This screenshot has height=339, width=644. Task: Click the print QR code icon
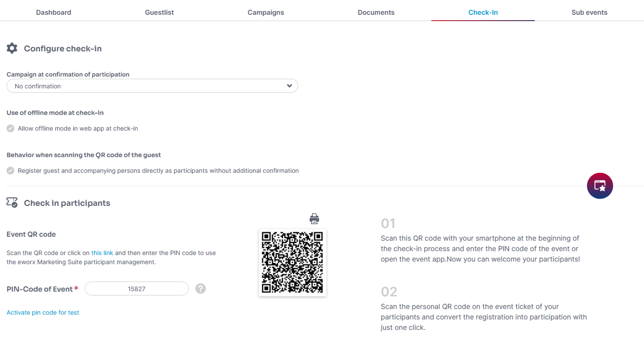[x=314, y=219]
